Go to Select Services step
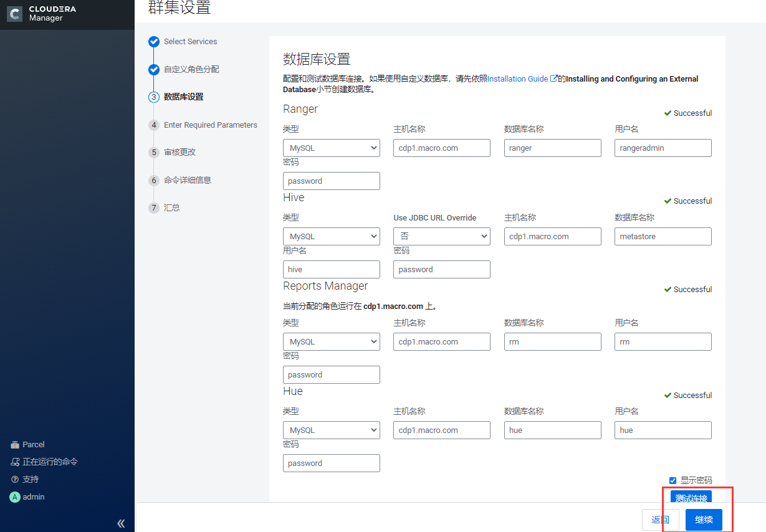Image resolution: width=766 pixels, height=532 pixels. (191, 42)
